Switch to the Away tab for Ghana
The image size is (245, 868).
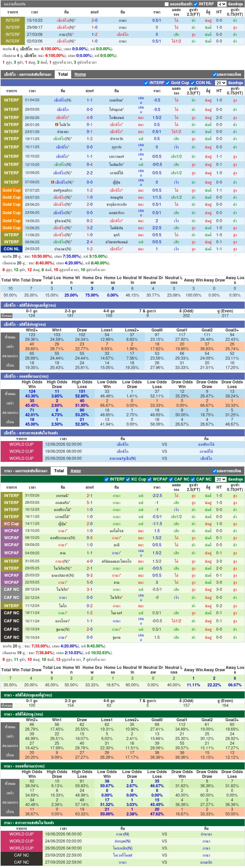[76, 471]
